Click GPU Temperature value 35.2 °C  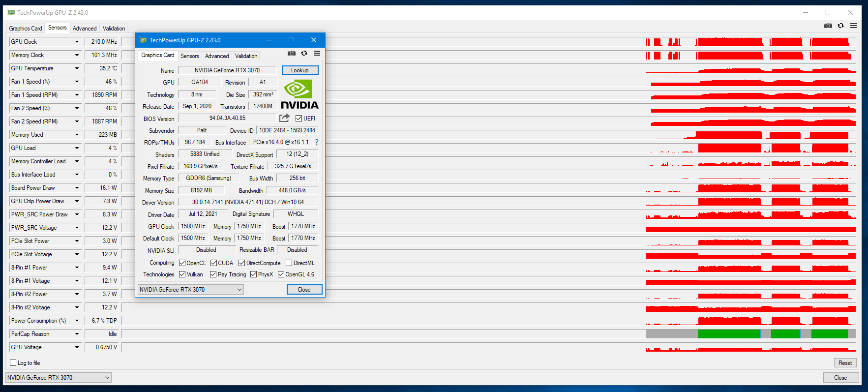[102, 68]
